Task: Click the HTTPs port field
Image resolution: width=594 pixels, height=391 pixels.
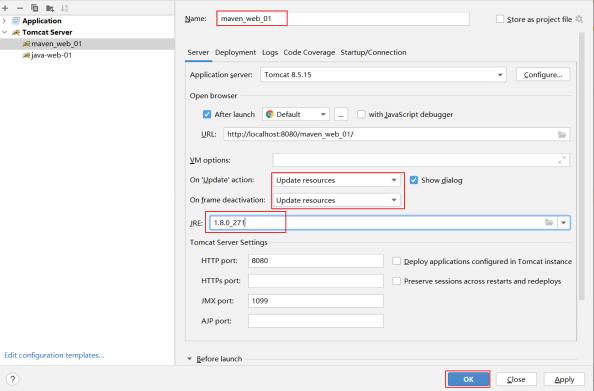Action: click(316, 281)
